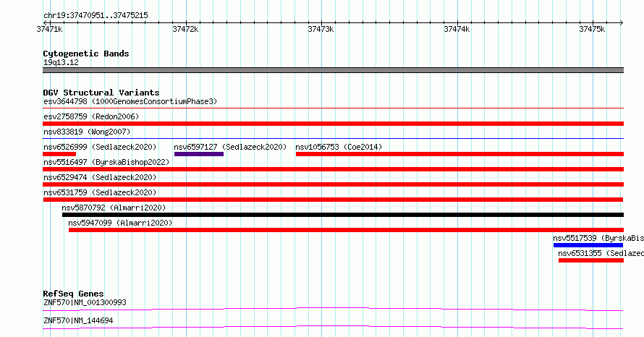Click the ZNF570|NM_001300993 gene label
644x337 pixels.
tap(85, 302)
